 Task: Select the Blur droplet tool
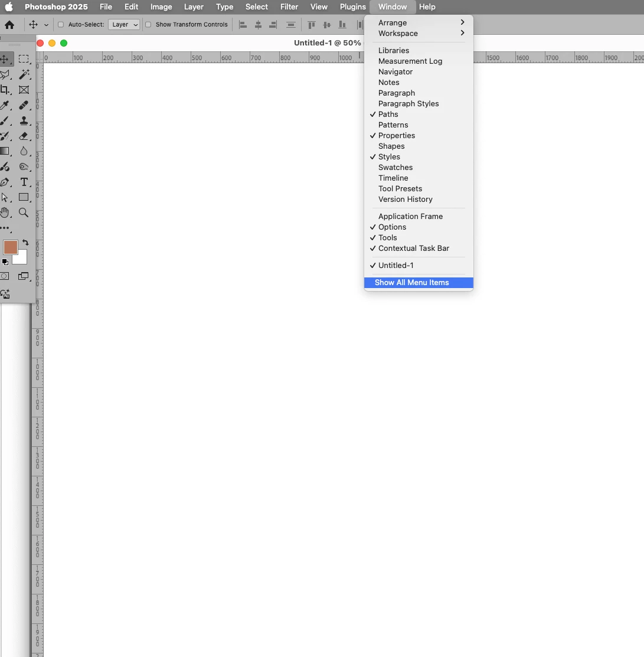[24, 151]
